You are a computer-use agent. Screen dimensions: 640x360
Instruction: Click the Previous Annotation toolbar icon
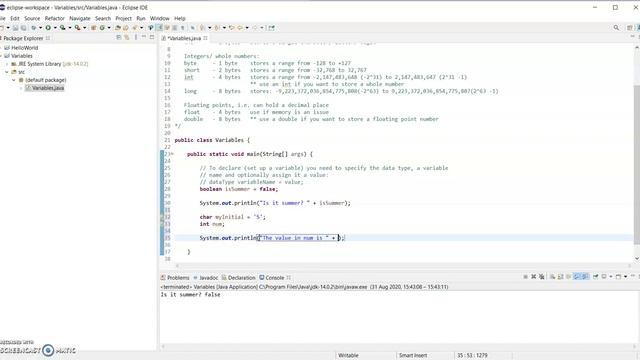pyautogui.click(x=217, y=28)
